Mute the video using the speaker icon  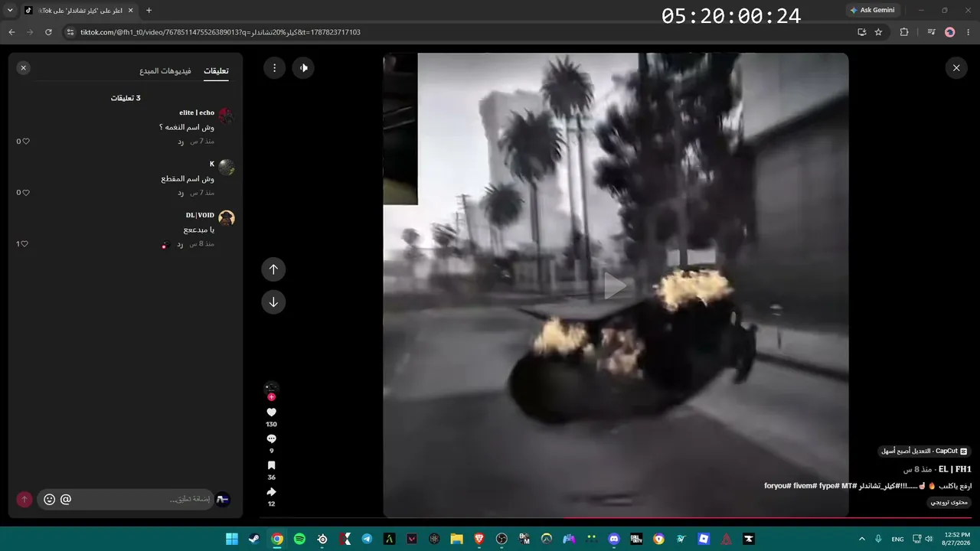pos(304,68)
